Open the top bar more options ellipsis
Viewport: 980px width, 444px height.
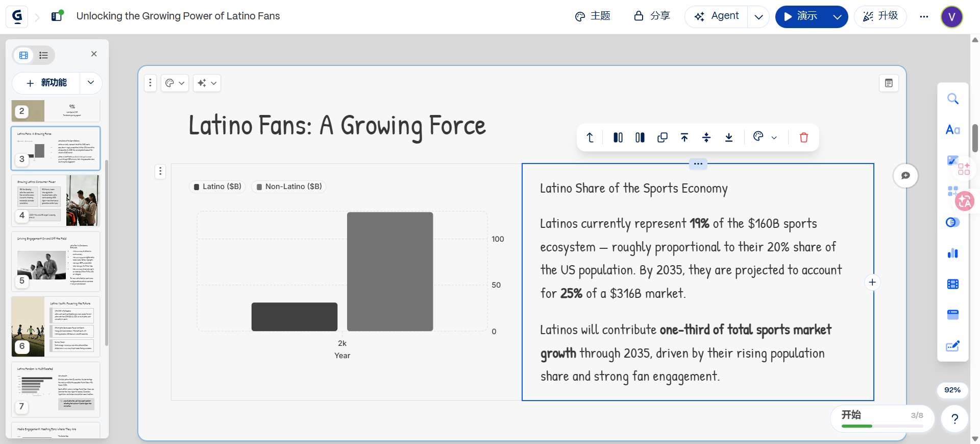pyautogui.click(x=924, y=16)
